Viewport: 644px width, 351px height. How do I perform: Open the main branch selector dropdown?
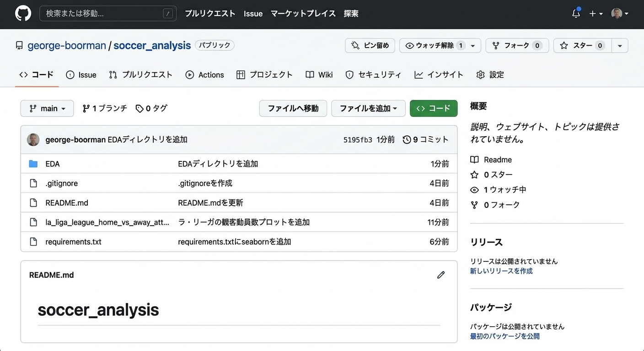click(47, 108)
